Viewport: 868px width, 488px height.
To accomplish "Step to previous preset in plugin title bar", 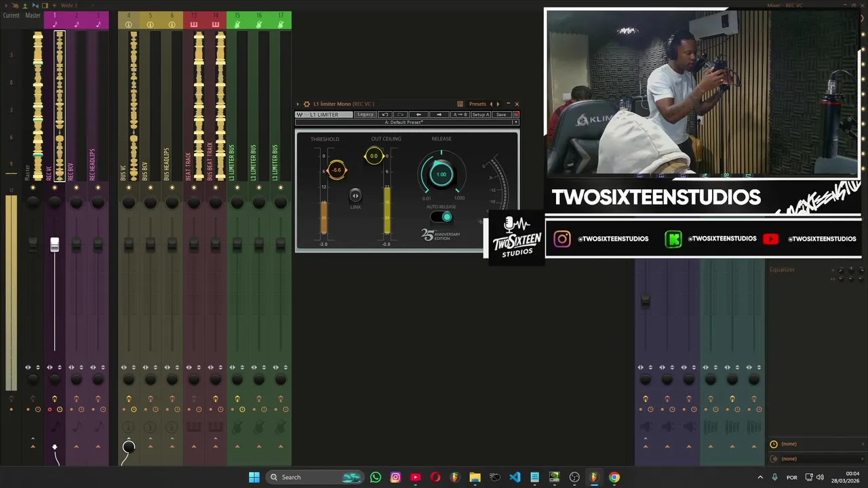I will coord(491,104).
